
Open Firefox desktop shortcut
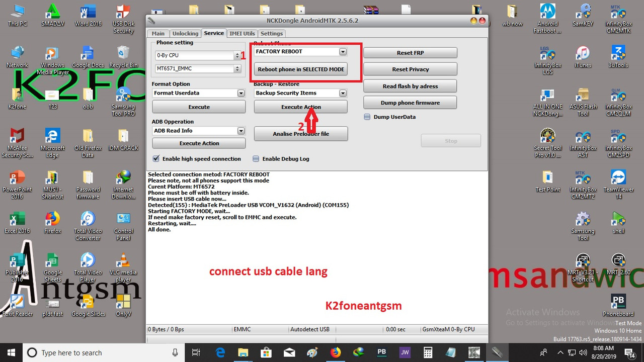click(x=52, y=223)
